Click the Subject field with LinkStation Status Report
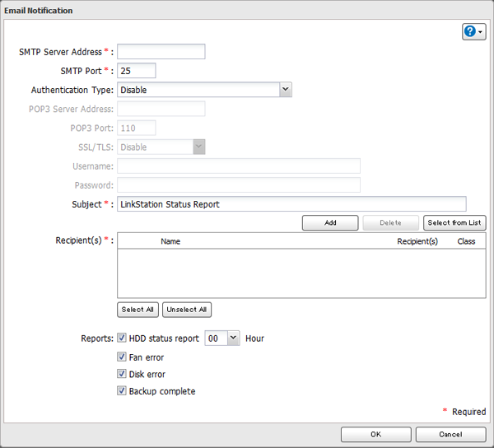The image size is (494, 448). click(291, 204)
